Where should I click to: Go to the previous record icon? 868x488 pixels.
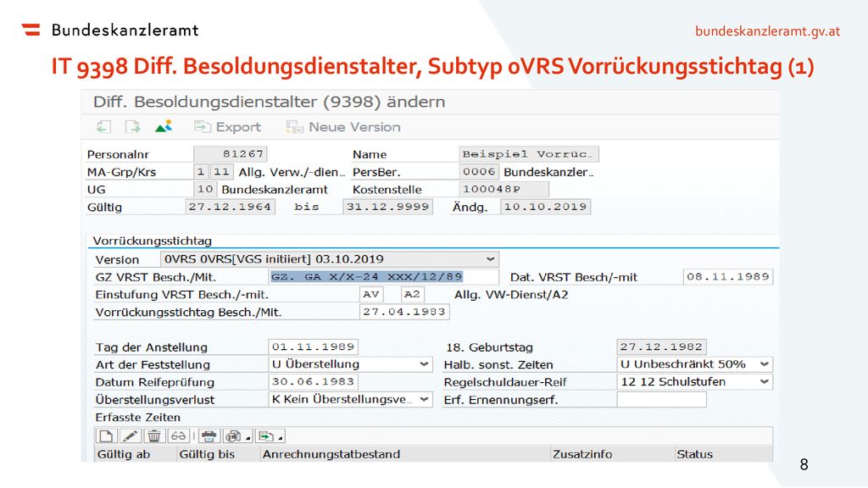103,127
